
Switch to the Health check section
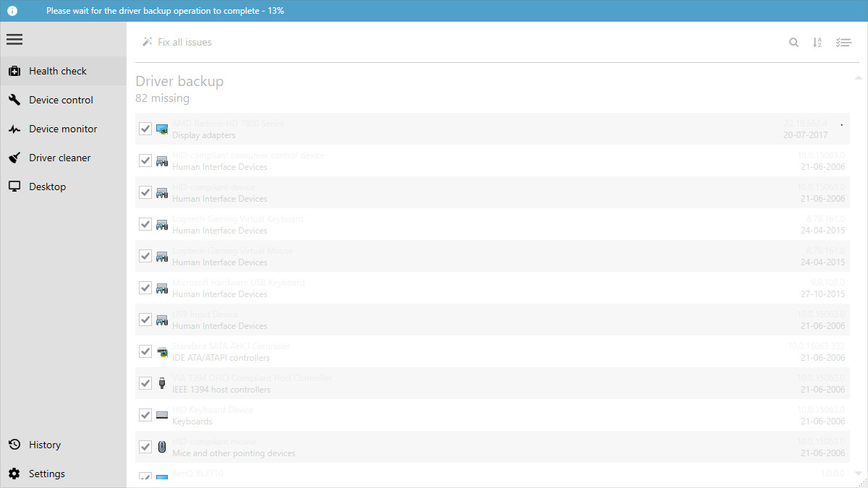57,70
